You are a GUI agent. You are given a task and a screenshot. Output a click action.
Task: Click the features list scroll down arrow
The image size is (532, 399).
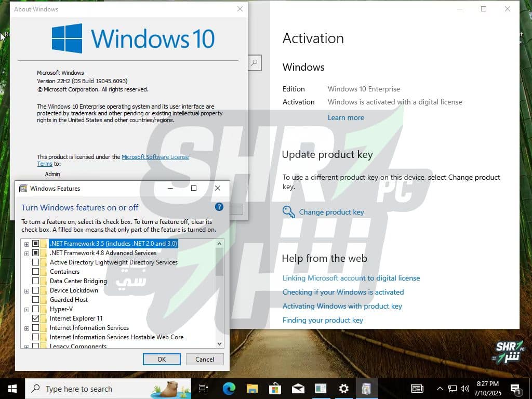tap(220, 344)
